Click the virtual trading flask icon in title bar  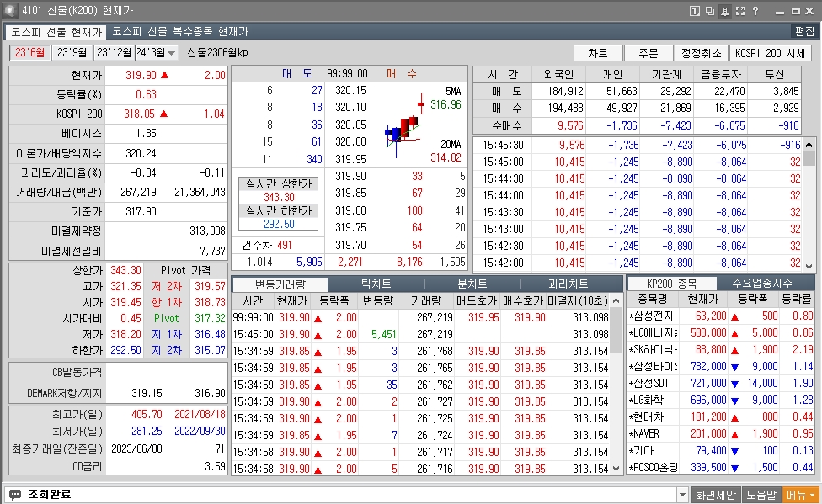click(x=725, y=9)
